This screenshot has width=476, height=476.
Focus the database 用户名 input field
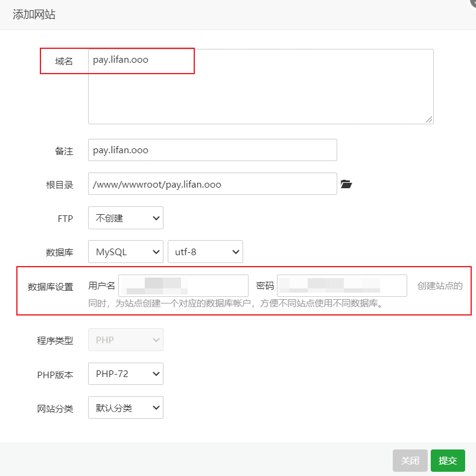pos(183,285)
